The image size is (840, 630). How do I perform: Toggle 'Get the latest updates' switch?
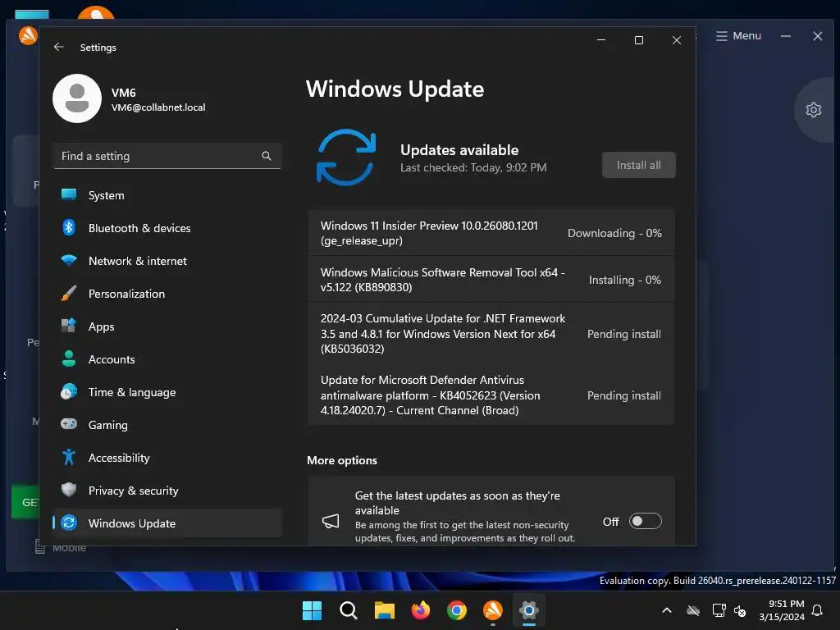coord(645,521)
